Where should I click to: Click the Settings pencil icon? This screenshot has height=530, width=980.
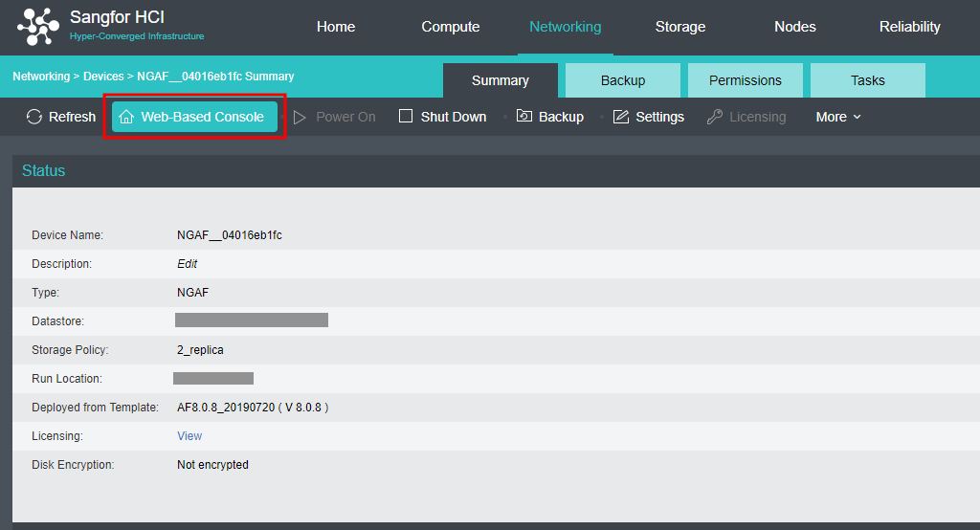pyautogui.click(x=620, y=117)
